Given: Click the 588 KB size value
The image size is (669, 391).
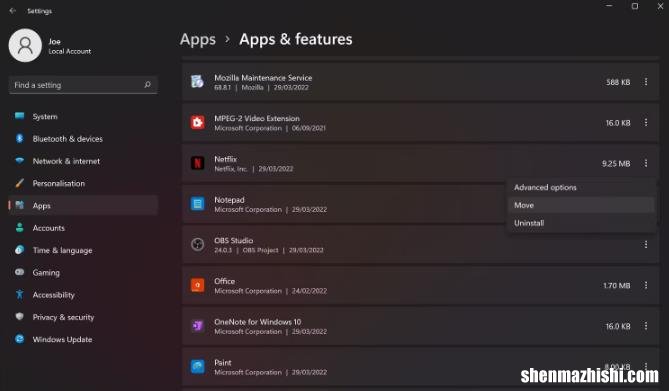Looking at the screenshot, I should coord(618,82).
